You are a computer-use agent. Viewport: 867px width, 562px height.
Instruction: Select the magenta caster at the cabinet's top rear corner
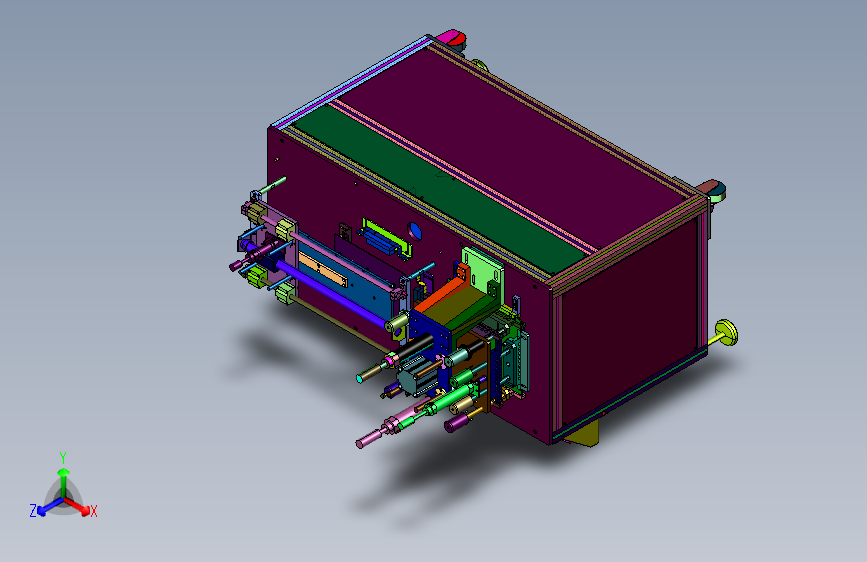pyautogui.click(x=452, y=38)
